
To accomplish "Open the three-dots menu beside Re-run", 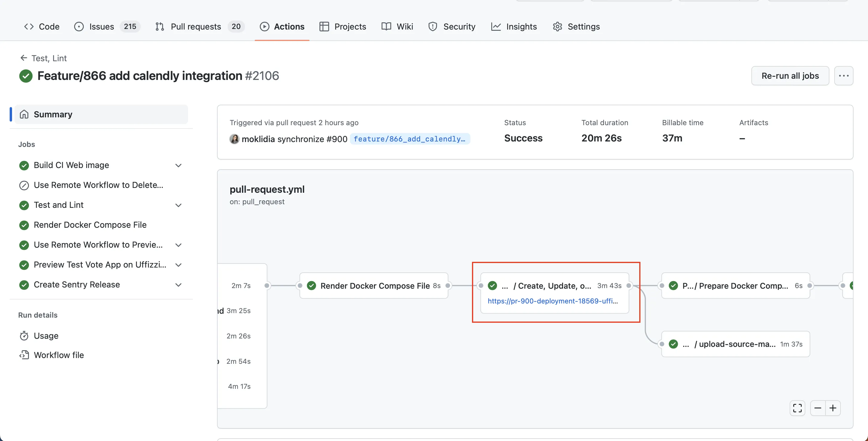I will point(843,75).
